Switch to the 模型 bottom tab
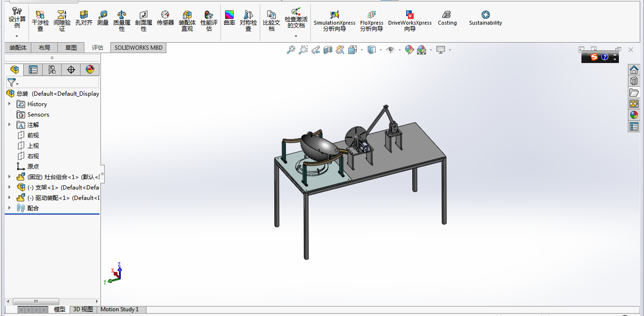The height and width of the screenshot is (316, 644). point(59,309)
